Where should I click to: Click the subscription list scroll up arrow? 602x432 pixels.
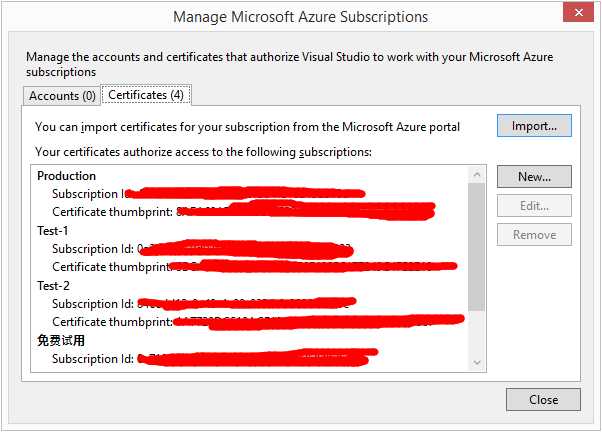click(x=477, y=175)
